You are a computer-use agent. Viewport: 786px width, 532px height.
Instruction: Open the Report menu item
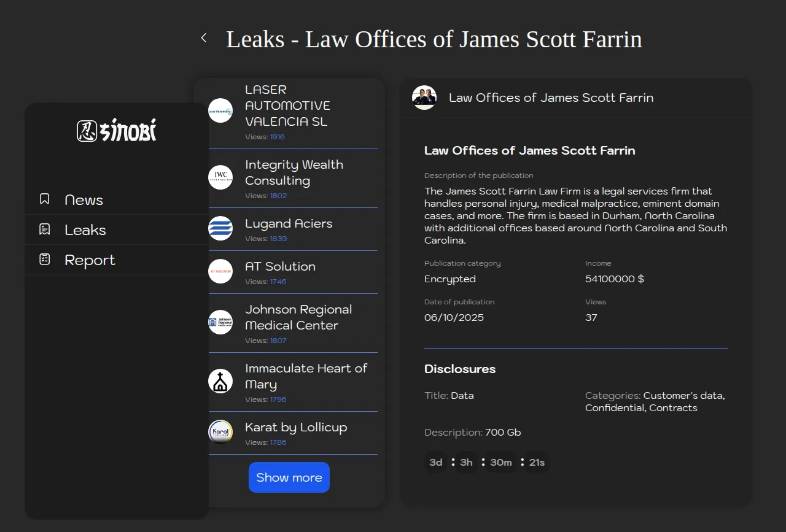pyautogui.click(x=90, y=260)
